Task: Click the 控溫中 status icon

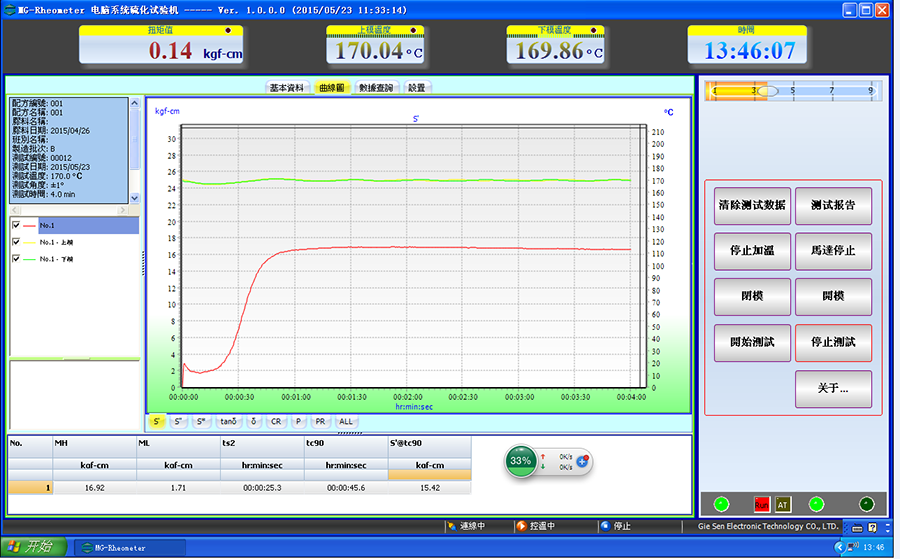Action: pos(520,526)
